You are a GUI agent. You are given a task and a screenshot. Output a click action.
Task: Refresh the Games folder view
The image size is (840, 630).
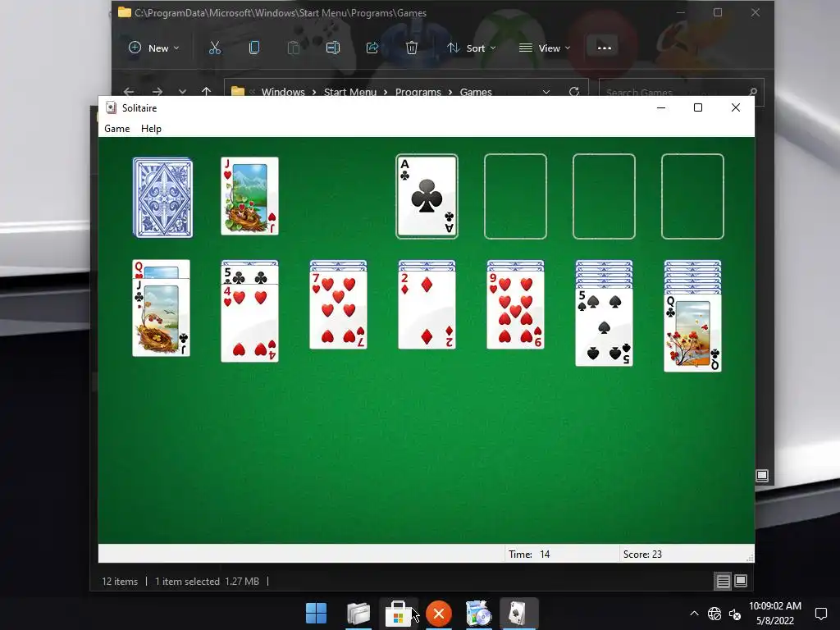pyautogui.click(x=574, y=92)
